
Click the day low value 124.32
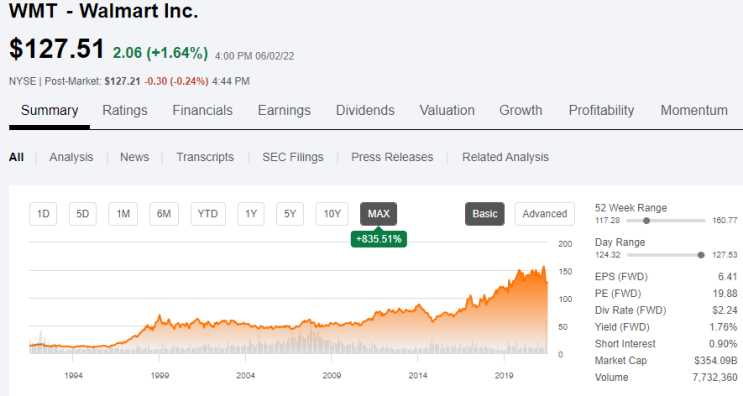[x=607, y=255]
